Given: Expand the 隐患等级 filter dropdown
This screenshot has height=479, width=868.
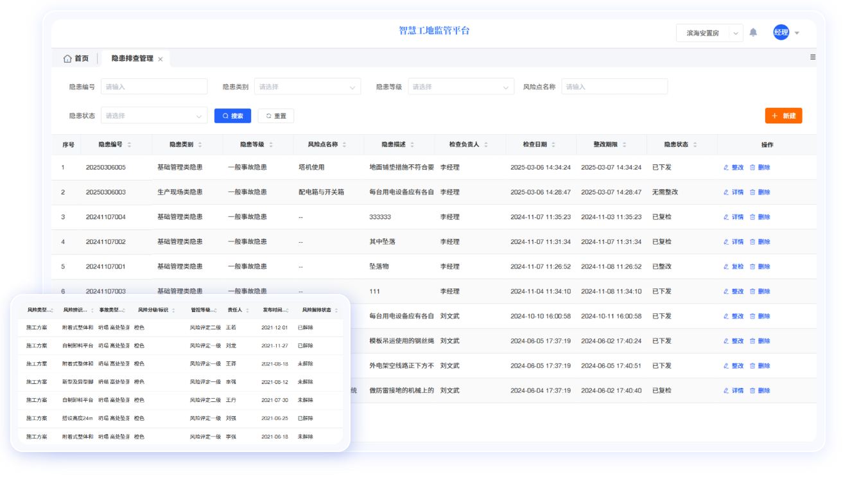Looking at the screenshot, I should pyautogui.click(x=460, y=87).
